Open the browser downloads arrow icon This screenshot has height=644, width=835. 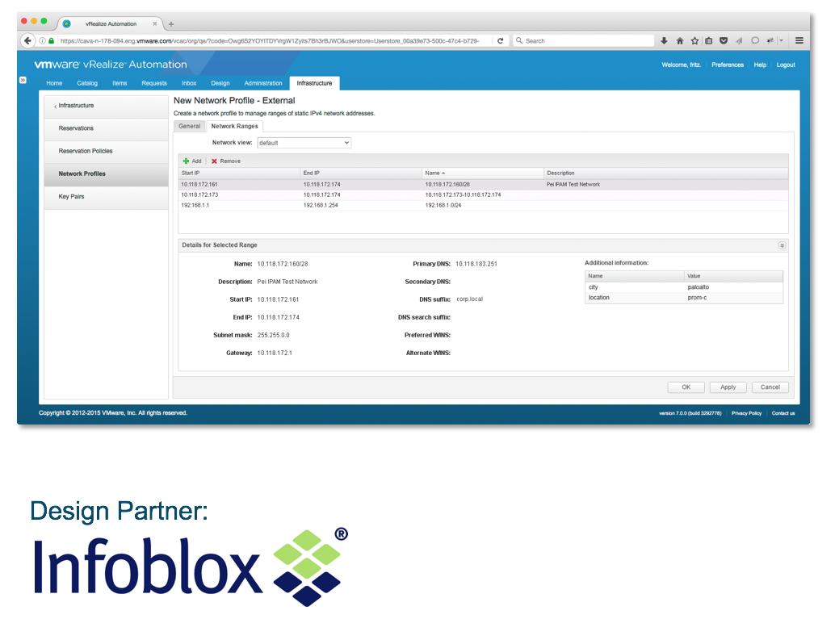[x=664, y=41]
